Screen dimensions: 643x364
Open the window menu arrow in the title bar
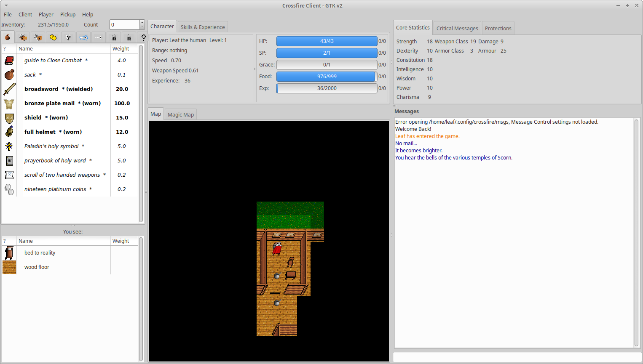pos(6,5)
